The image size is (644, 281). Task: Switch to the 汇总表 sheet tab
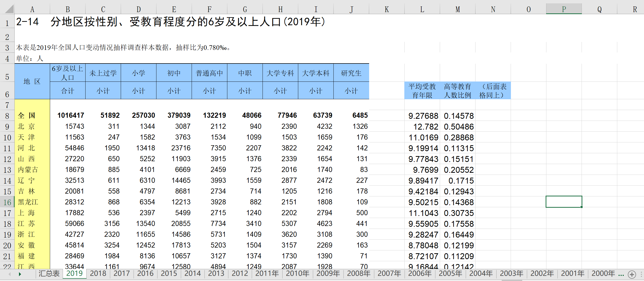49,273
